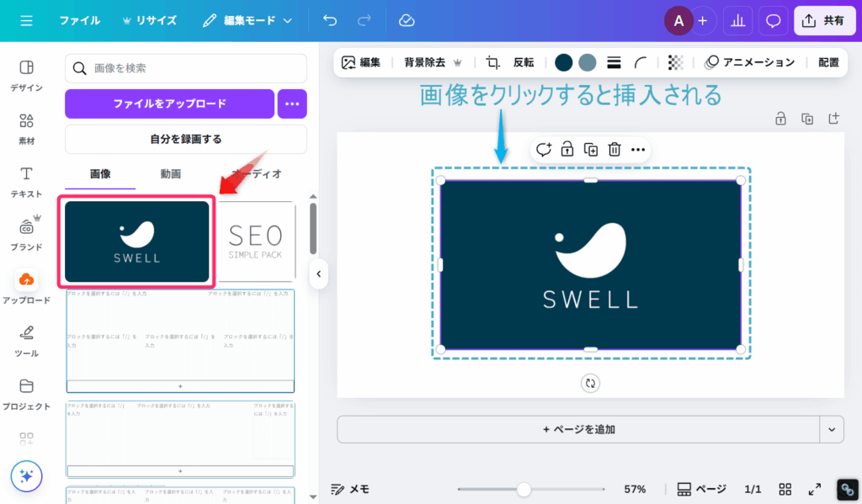Viewport: 862px width, 504px height.
Task: Duplicate element from floating toolbar
Action: coord(591,150)
